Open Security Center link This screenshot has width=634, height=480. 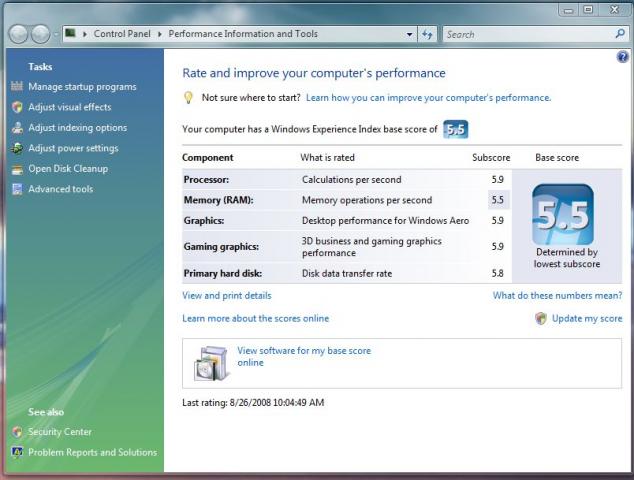[59, 431]
